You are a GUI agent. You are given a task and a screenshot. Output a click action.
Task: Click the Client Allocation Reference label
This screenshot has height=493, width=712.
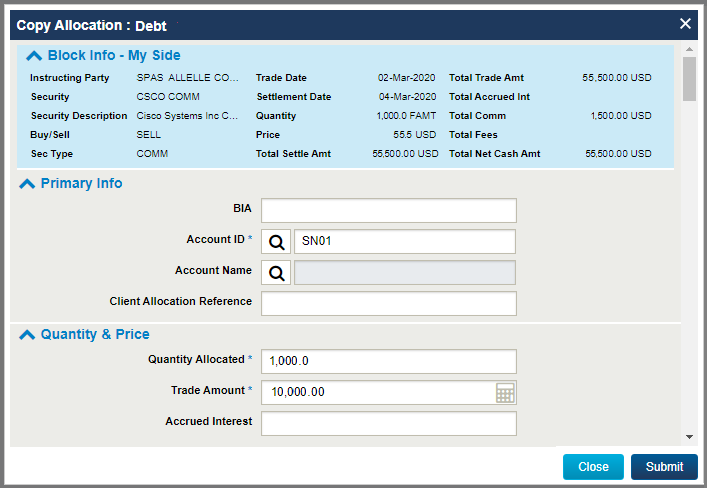click(x=180, y=301)
